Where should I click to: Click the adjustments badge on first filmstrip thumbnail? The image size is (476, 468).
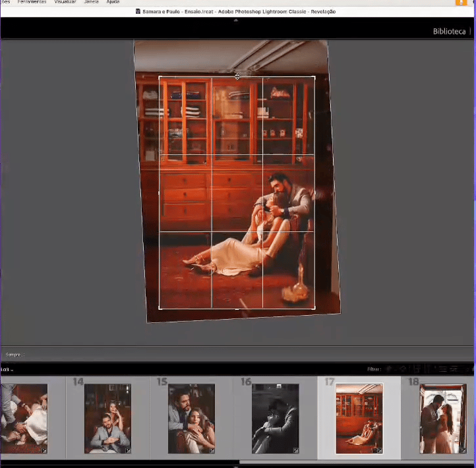pyautogui.click(x=44, y=451)
